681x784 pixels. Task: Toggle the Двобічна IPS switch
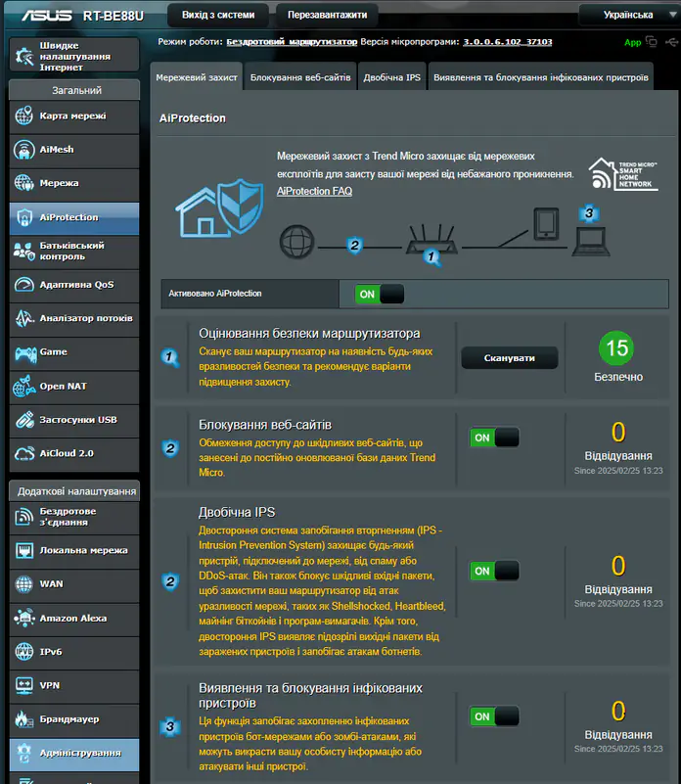click(494, 571)
